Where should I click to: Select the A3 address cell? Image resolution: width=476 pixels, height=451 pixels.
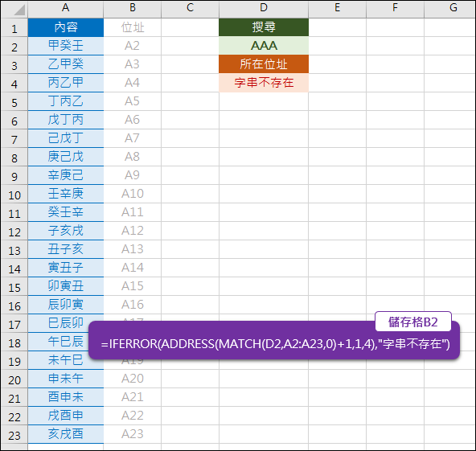133,64
